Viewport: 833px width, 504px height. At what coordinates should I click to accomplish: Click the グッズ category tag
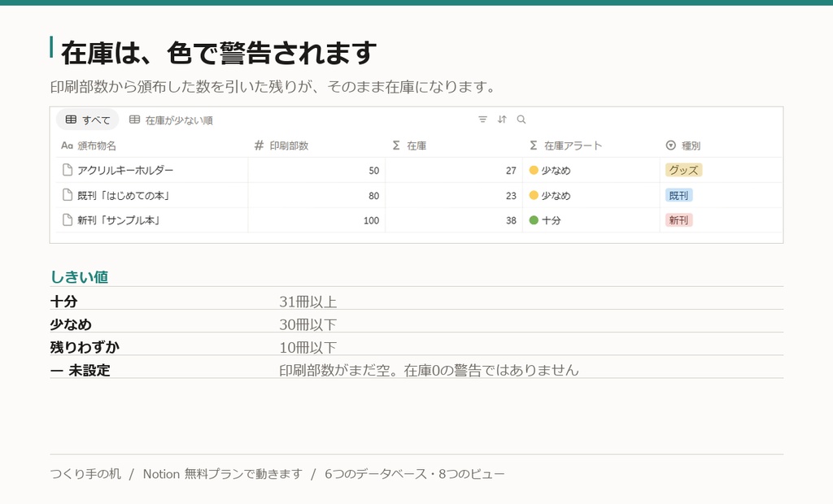[x=683, y=170]
